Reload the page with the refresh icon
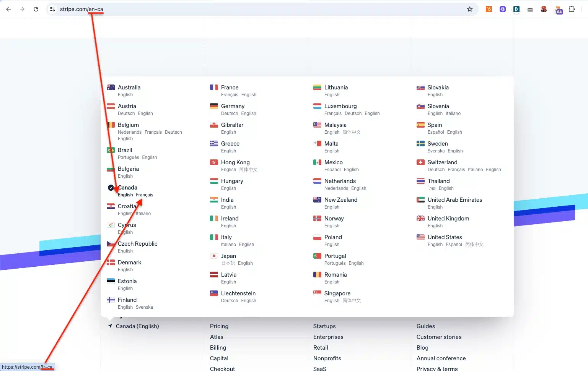Image resolution: width=588 pixels, height=371 pixels. [36, 9]
